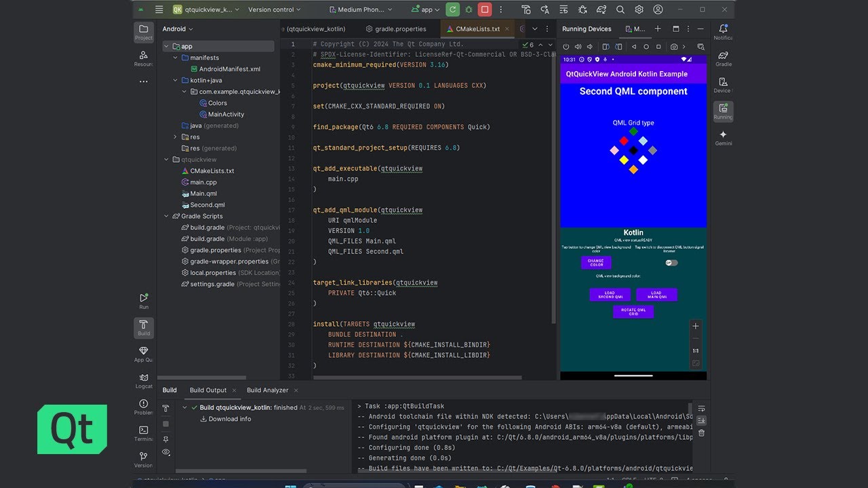Open the Build tool window icon

143,328
